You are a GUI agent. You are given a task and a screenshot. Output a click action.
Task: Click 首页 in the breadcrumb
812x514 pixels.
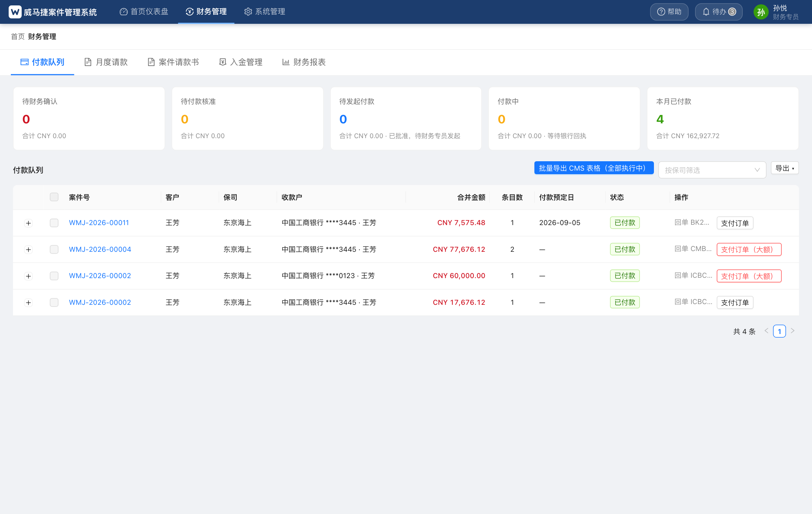pos(18,36)
